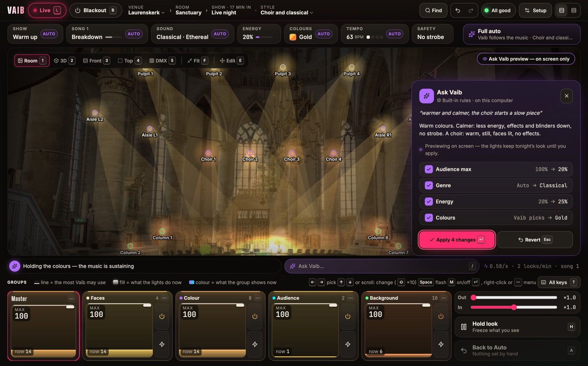This screenshot has height=366, width=588.
Task: Open the Setup button
Action: coord(535,10)
